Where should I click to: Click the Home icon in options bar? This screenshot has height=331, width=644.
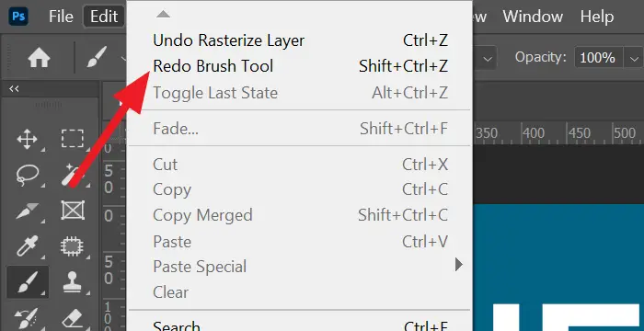click(39, 58)
